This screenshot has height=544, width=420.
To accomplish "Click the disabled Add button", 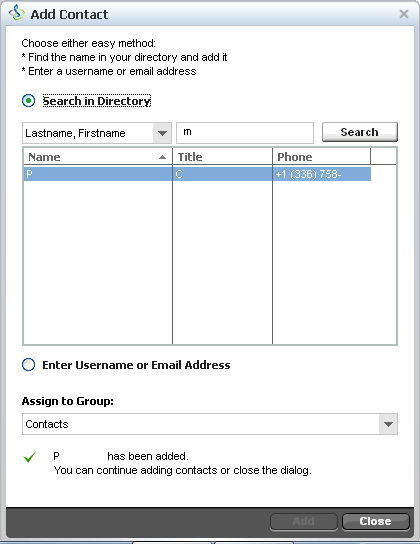I will pyautogui.click(x=303, y=521).
